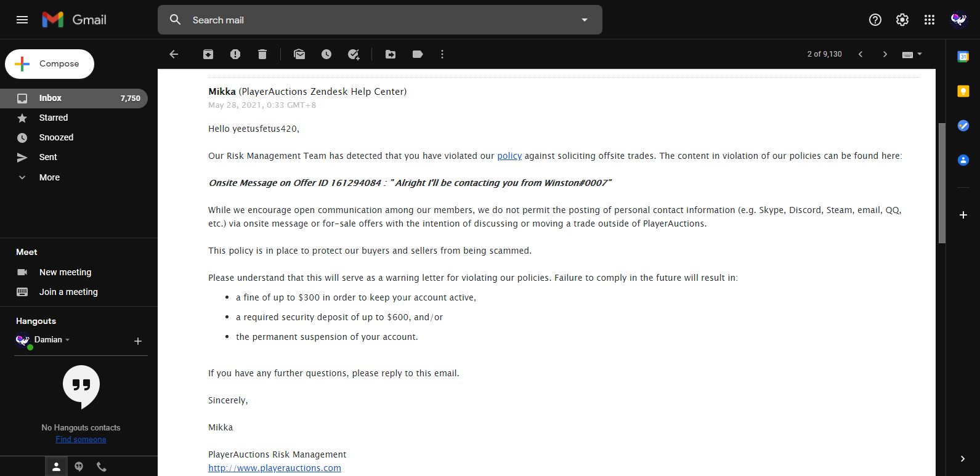Expand search options dropdown arrow
Image resolution: width=980 pixels, height=476 pixels.
[x=585, y=20]
